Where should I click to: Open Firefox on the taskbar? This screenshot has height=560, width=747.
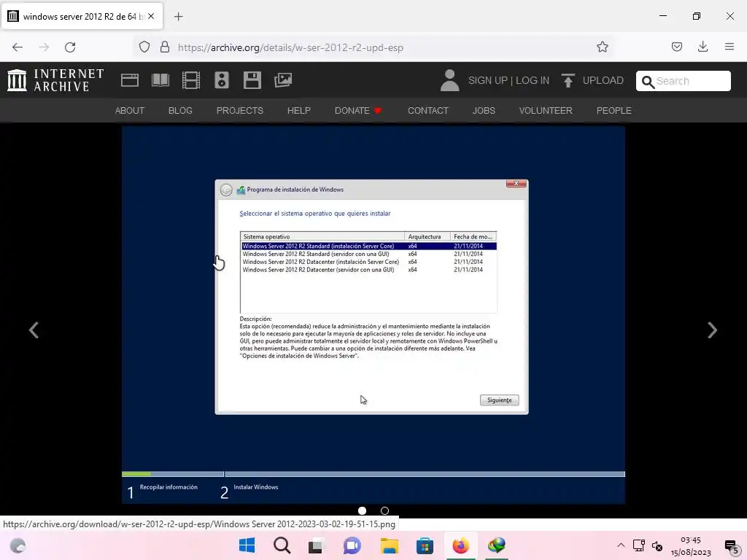(461, 545)
